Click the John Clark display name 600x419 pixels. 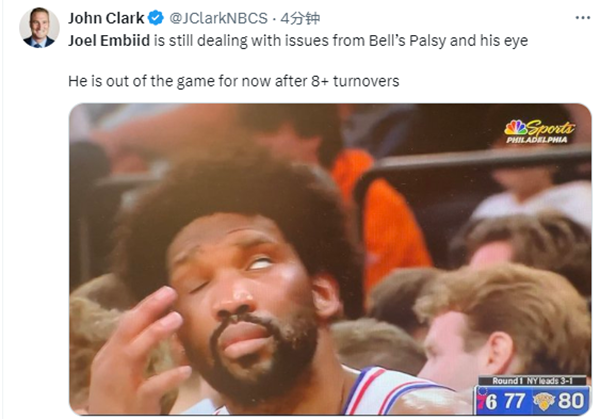click(106, 18)
